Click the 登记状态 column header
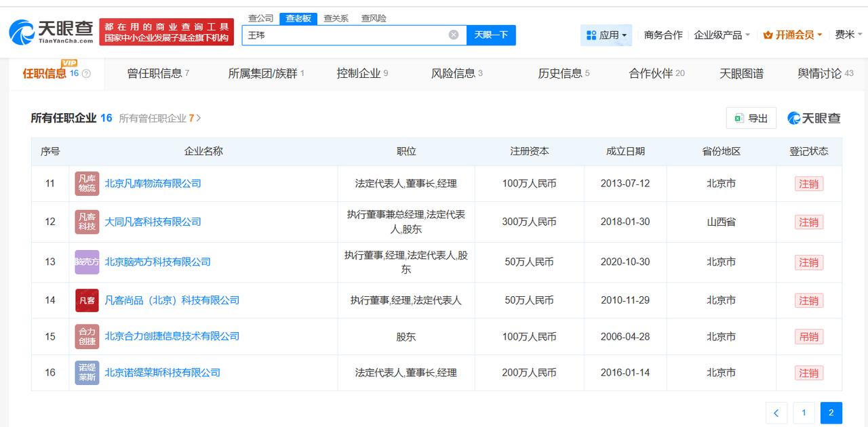 pyautogui.click(x=809, y=151)
